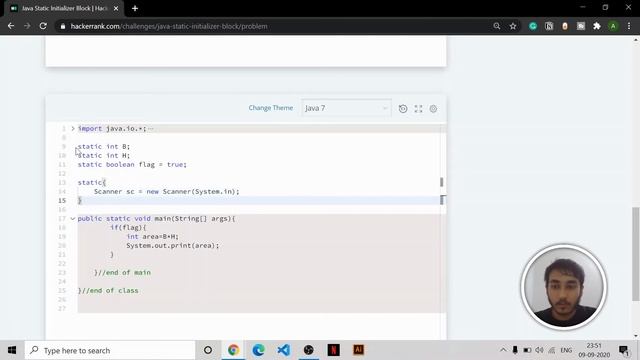
Task: Place cursor on 'static boolean flag = true;'
Action: tap(132, 164)
